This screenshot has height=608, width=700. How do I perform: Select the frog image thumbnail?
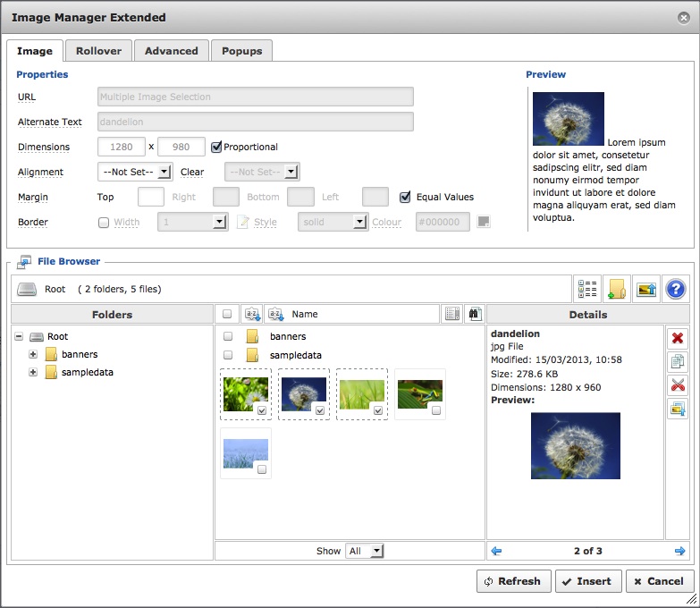tap(420, 394)
